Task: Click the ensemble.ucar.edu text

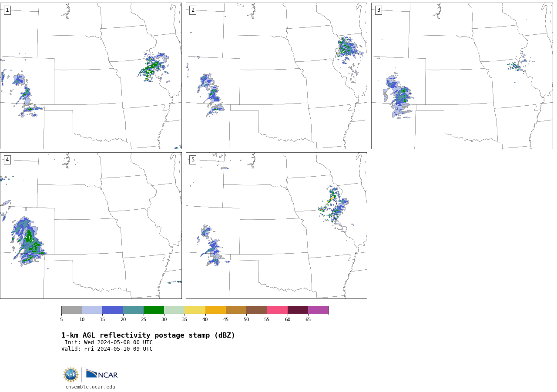Action: (91, 387)
